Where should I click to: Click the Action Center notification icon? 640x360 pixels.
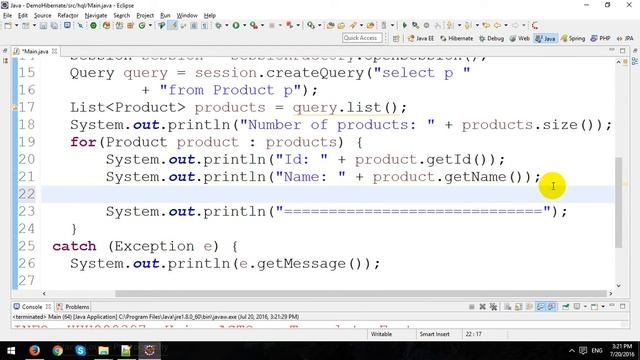pyautogui.click(x=583, y=350)
